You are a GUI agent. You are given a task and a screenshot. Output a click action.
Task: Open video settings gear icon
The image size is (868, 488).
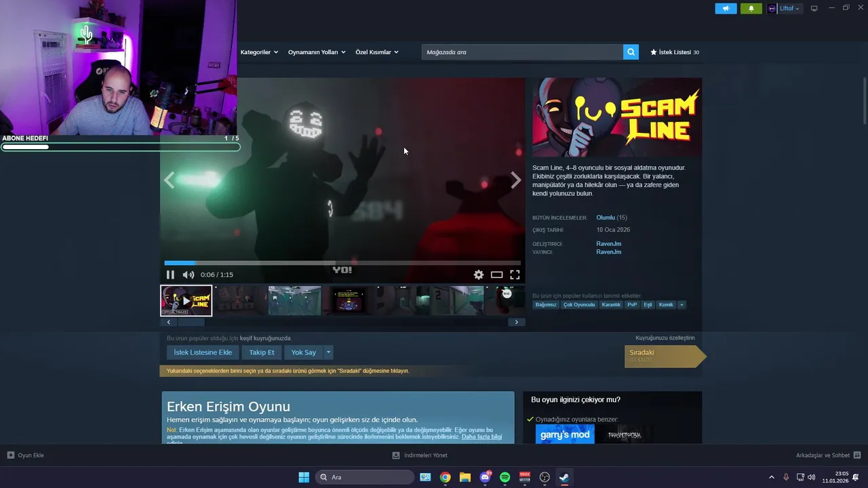pyautogui.click(x=479, y=274)
